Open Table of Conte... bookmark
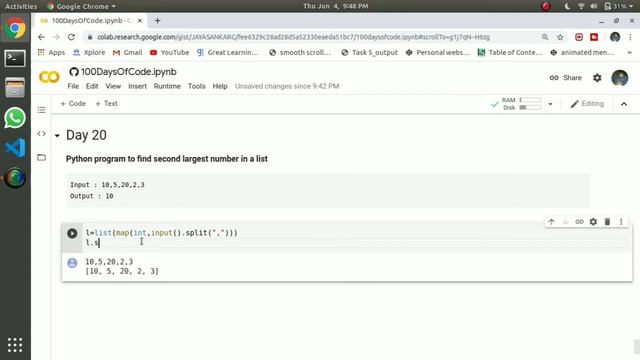Screen dimensions: 640x360 [x=510, y=52]
